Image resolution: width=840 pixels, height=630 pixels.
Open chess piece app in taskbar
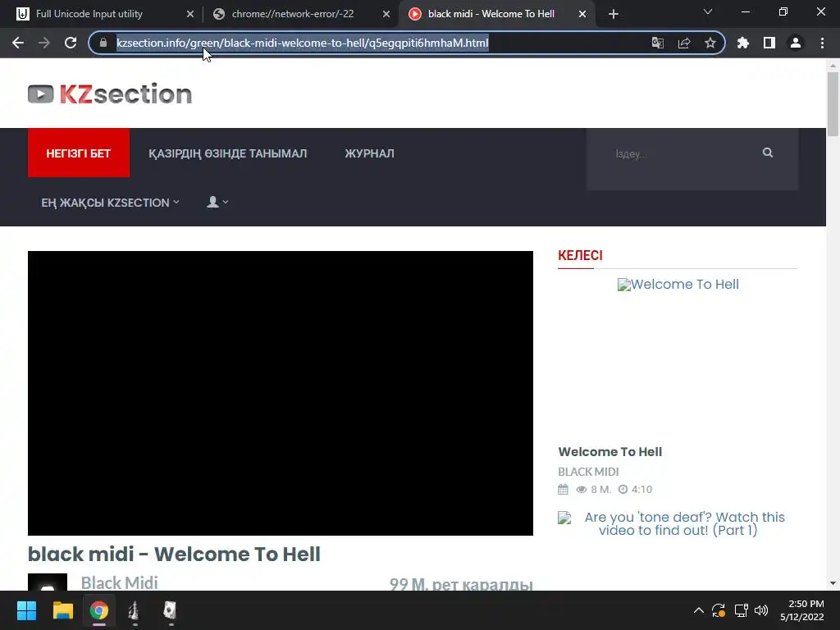[x=135, y=610]
